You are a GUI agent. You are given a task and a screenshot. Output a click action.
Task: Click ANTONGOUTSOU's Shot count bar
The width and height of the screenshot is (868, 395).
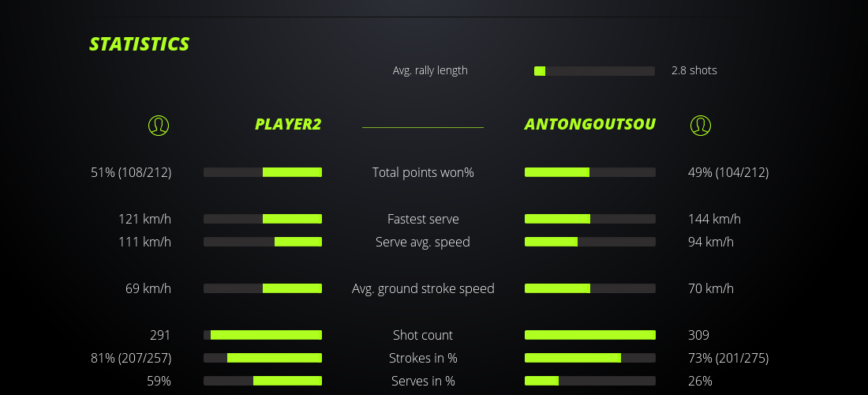point(589,335)
